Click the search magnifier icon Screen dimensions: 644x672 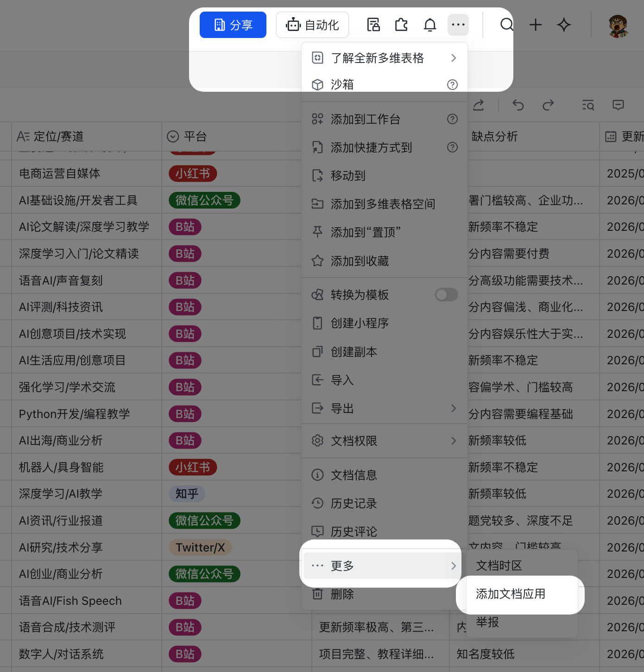pyautogui.click(x=506, y=25)
